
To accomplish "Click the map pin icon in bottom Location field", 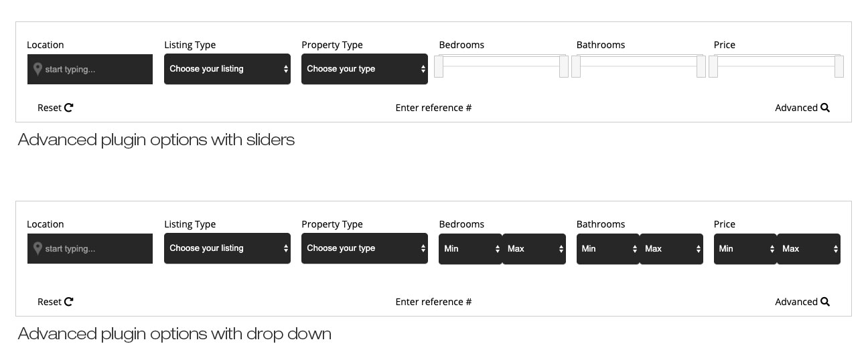I will click(x=38, y=248).
